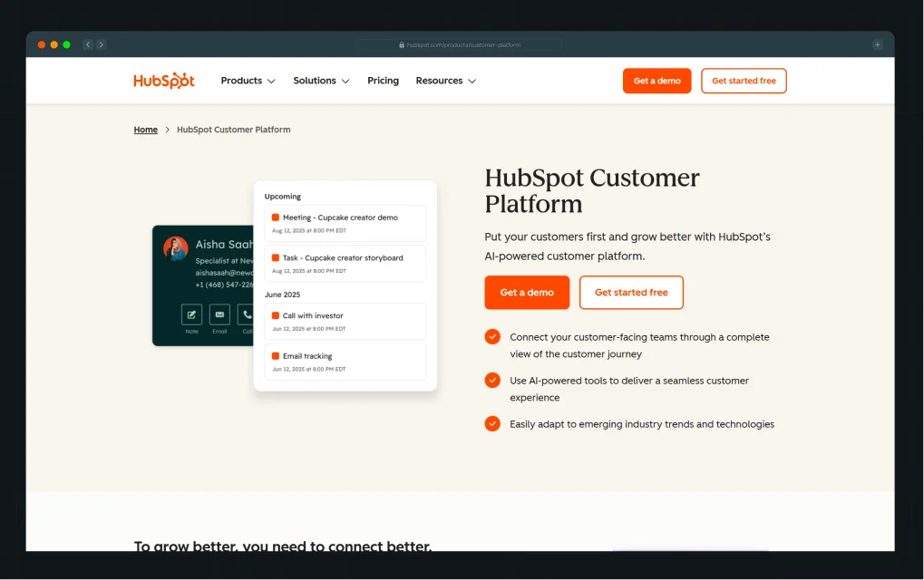Click the June 2025 heading
The height and width of the screenshot is (580, 924).
click(x=282, y=295)
